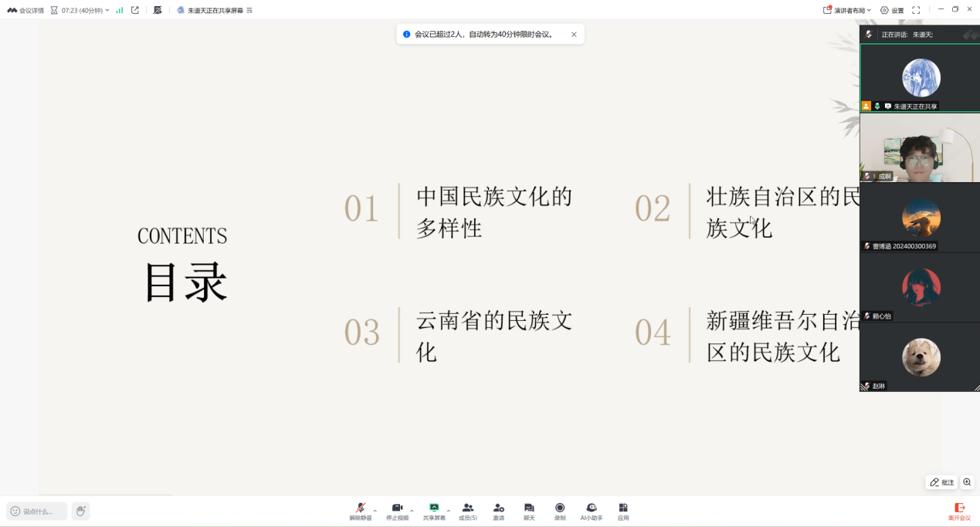
Task: Expand share options arrow beside 共享屏幕
Action: coord(449,511)
